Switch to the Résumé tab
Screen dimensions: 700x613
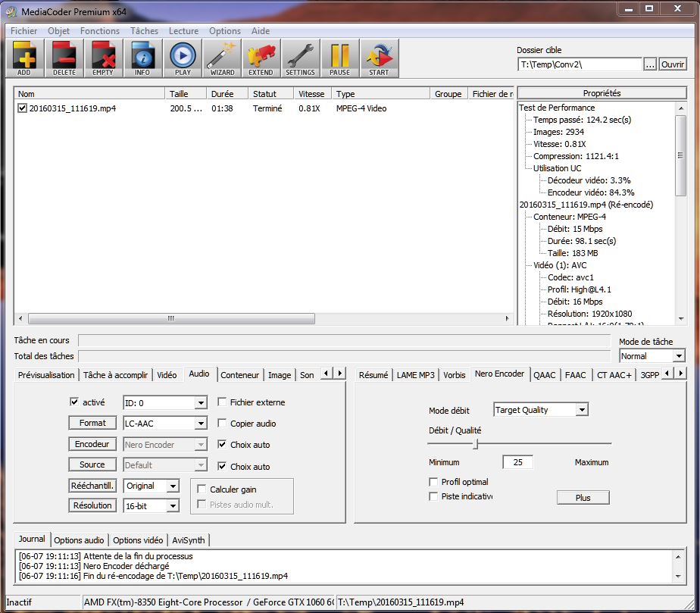tap(373, 375)
